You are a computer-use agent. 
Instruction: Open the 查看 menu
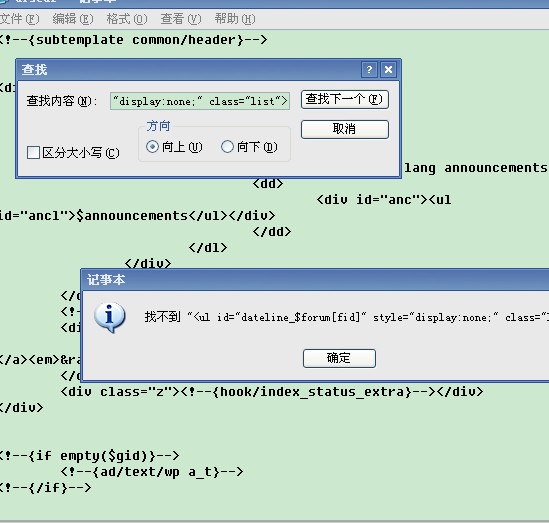[181, 19]
